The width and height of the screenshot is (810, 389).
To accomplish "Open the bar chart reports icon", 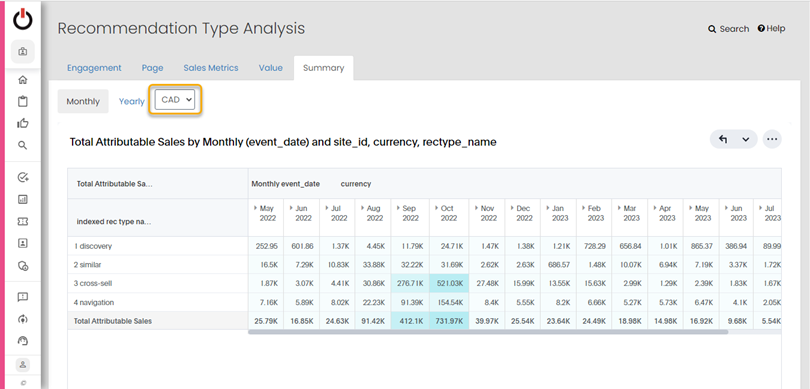I will [23, 199].
